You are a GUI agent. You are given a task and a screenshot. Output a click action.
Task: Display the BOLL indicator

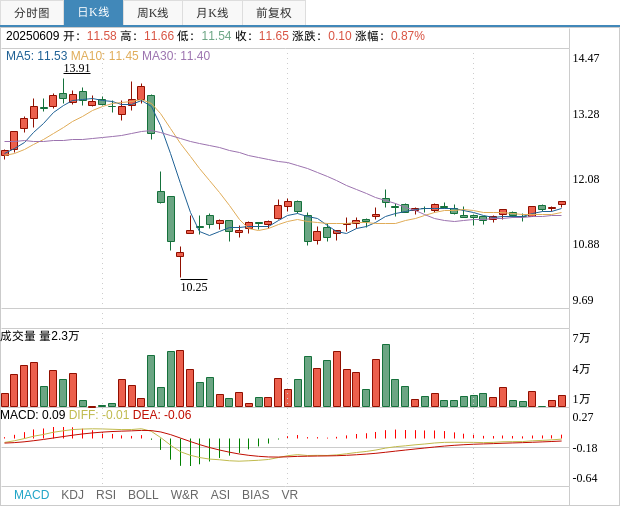tap(143, 494)
